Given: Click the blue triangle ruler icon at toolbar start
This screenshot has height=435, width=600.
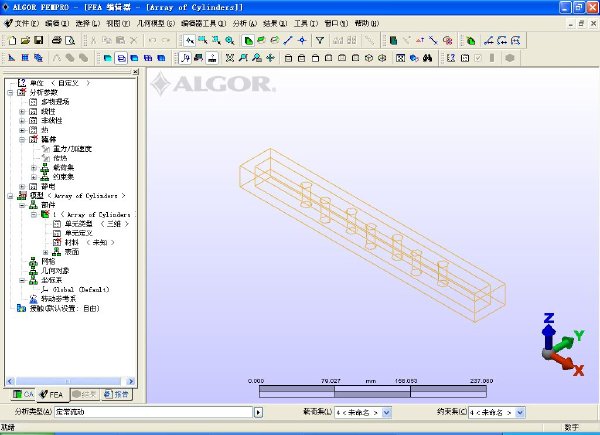Looking at the screenshot, I should pos(11,58).
